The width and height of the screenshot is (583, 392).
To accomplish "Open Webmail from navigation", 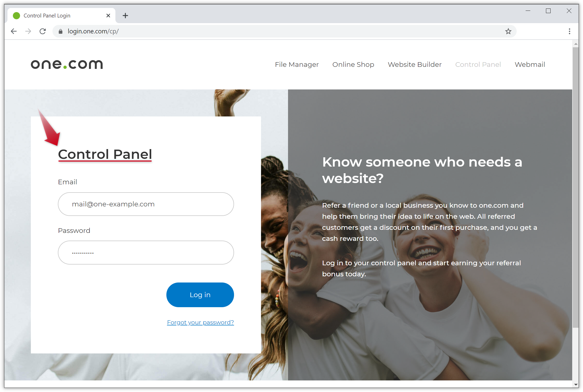I will click(x=530, y=64).
